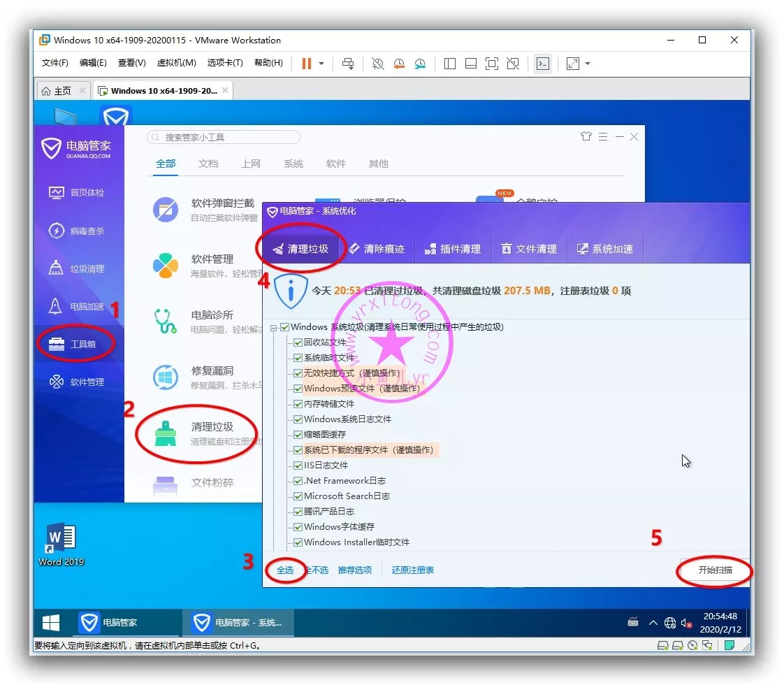784x685 pixels.
Task: Expand the VMware view mode dropdown arrow
Action: tap(588, 64)
